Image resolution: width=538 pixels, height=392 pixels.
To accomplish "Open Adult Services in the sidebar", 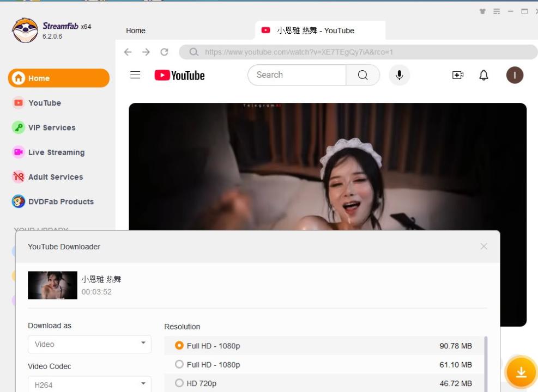I will (x=55, y=177).
